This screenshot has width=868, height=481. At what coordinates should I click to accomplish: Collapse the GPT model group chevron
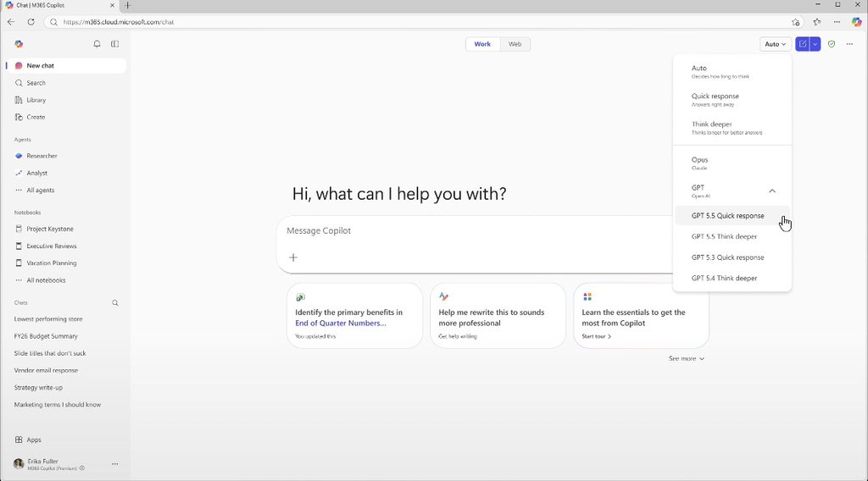[772, 191]
